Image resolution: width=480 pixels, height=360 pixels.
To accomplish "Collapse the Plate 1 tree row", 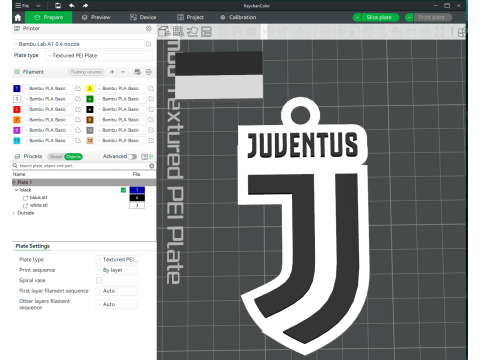I will 14,182.
